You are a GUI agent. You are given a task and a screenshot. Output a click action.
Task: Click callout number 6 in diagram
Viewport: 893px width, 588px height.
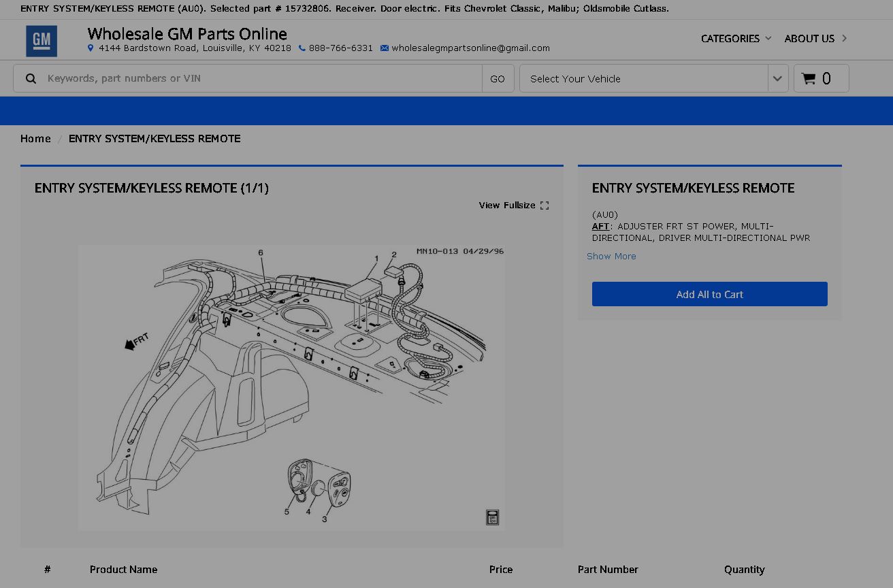tap(261, 252)
